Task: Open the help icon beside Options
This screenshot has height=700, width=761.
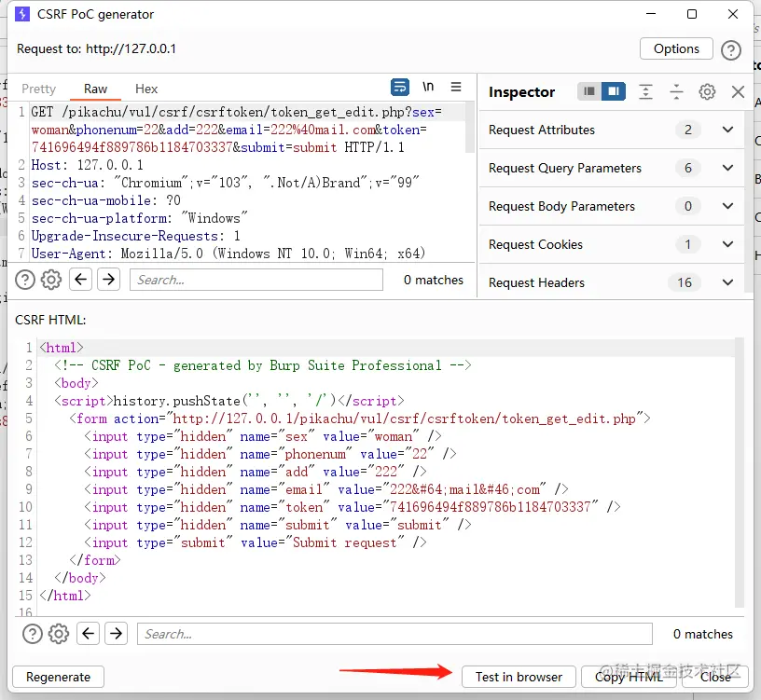Action: pos(731,49)
